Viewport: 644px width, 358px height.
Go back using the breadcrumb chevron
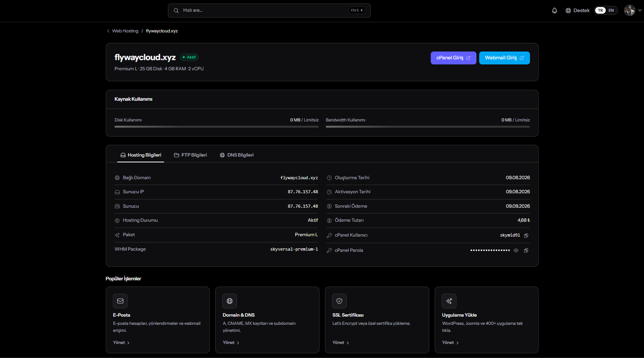point(108,31)
